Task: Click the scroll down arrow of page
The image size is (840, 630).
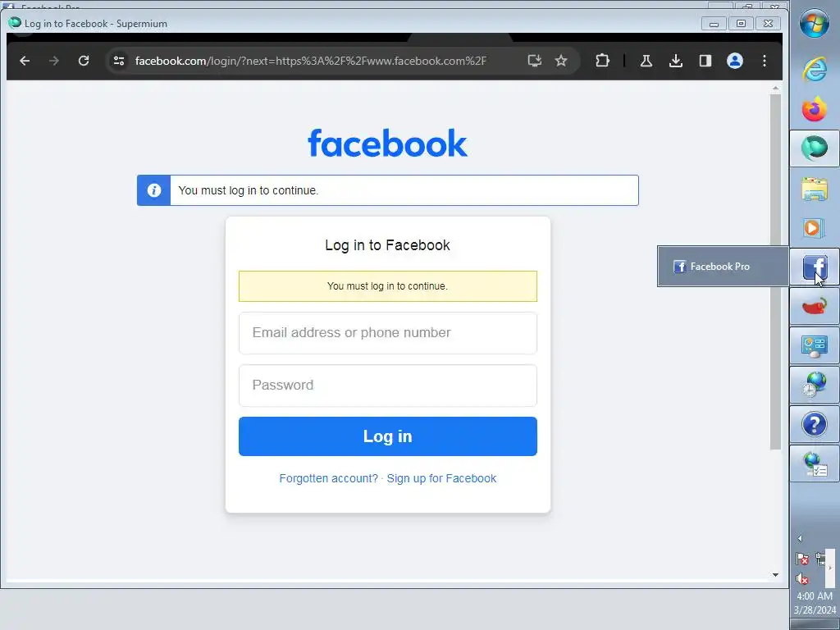Action: (x=775, y=575)
